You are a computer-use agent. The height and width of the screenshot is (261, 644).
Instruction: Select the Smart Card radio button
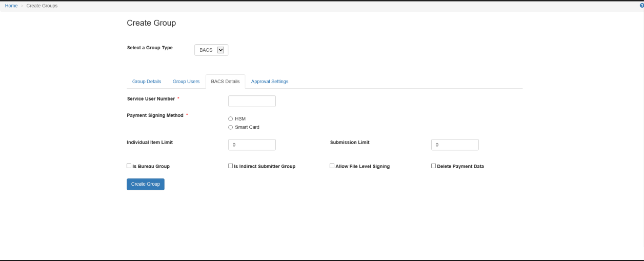point(231,127)
